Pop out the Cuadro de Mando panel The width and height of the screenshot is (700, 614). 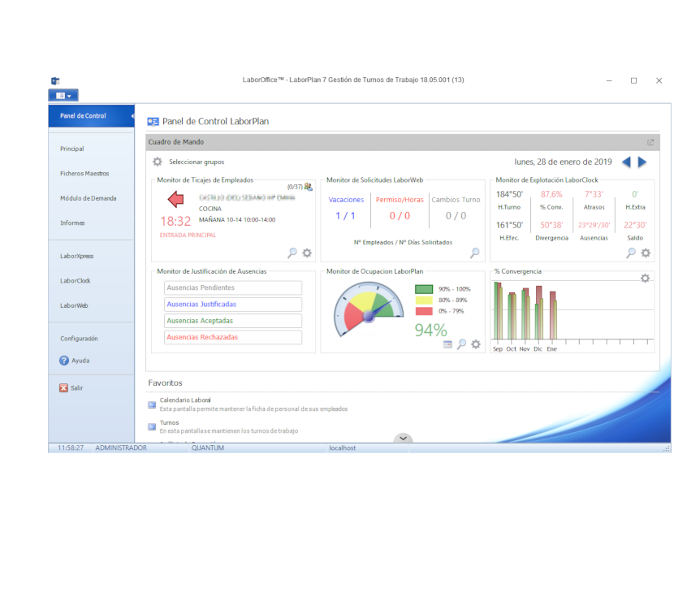coord(650,142)
